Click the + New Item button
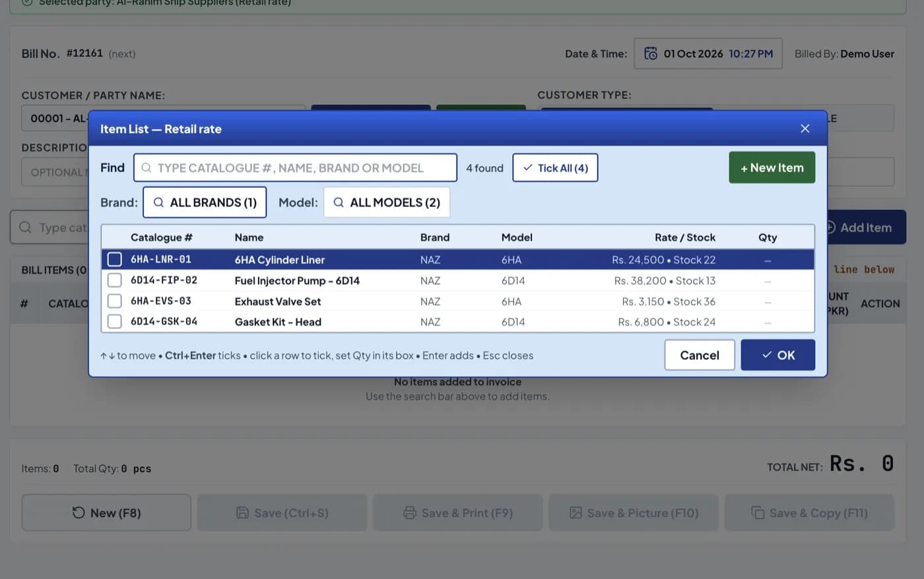 point(772,168)
